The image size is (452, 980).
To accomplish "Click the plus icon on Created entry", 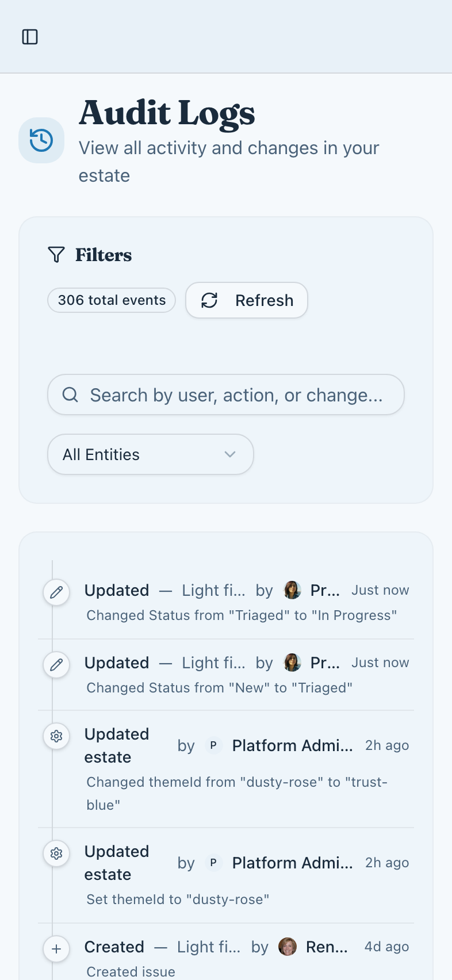I will pos(56,949).
